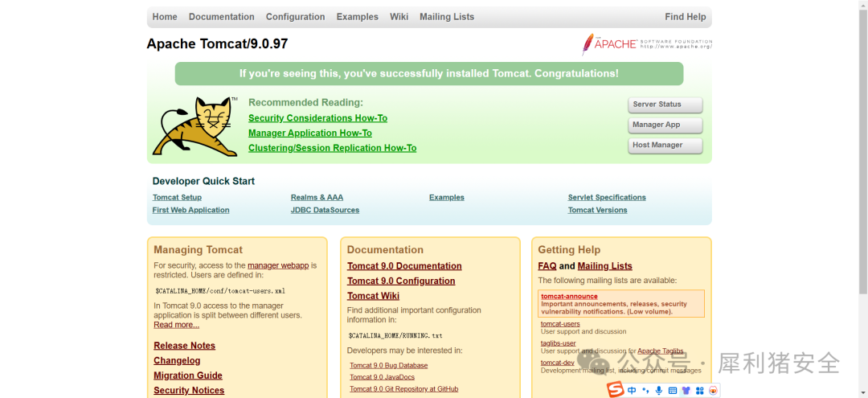
Task: Click the Sogou input method logo
Action: pos(616,390)
